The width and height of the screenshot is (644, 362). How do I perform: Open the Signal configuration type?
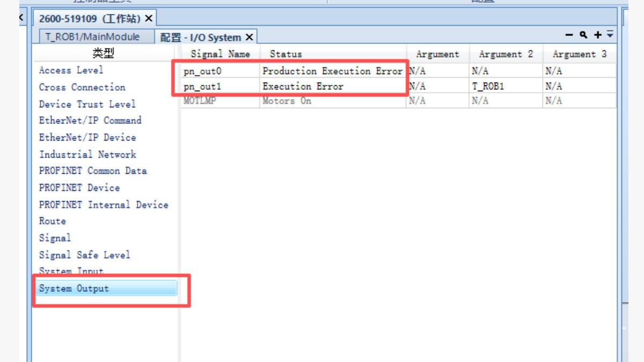coord(55,238)
